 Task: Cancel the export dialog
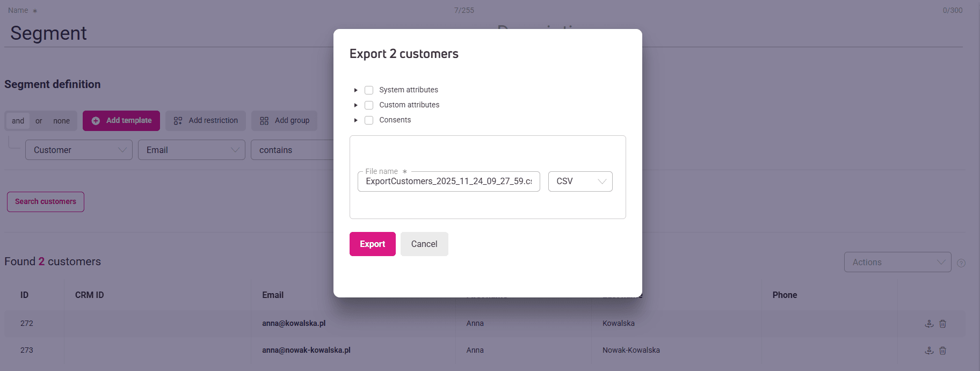[424, 244]
